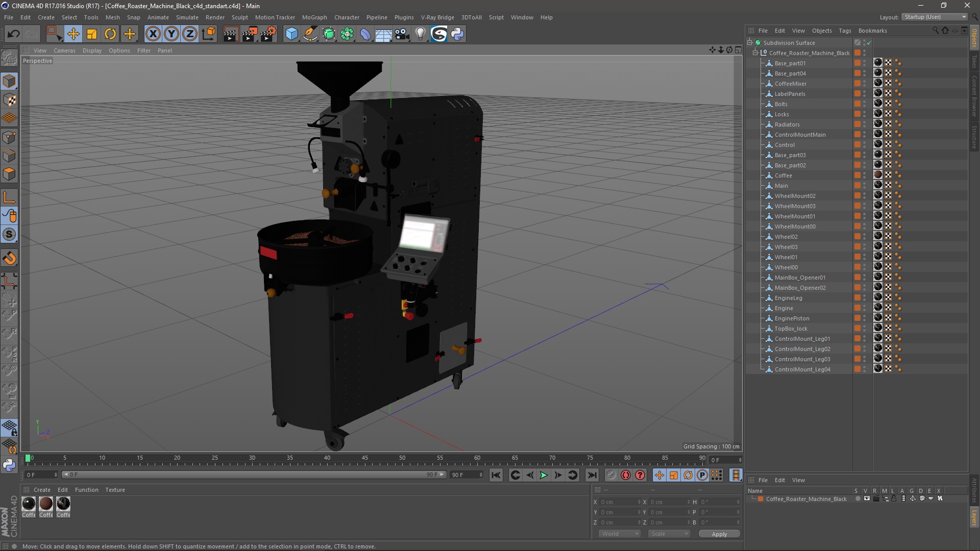This screenshot has width=980, height=551.
Task: Click the Deformer bend icon
Action: (x=365, y=34)
